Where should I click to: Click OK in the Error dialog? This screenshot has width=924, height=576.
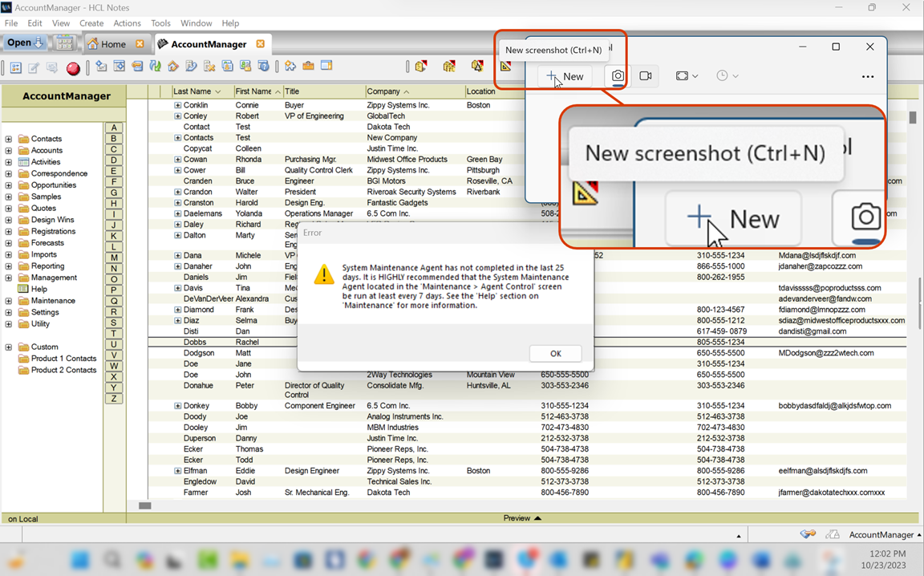pos(555,353)
